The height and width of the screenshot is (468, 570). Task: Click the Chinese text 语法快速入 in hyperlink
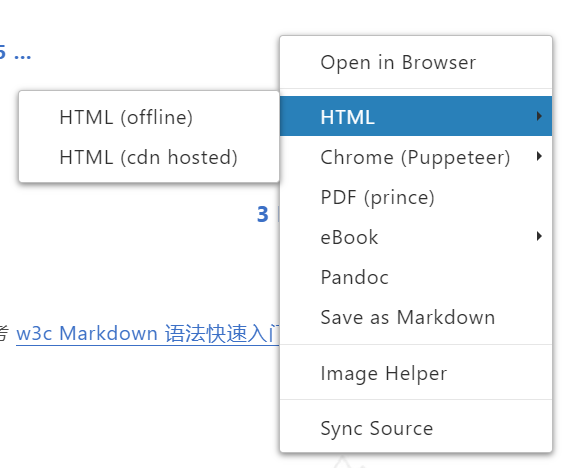(x=216, y=334)
